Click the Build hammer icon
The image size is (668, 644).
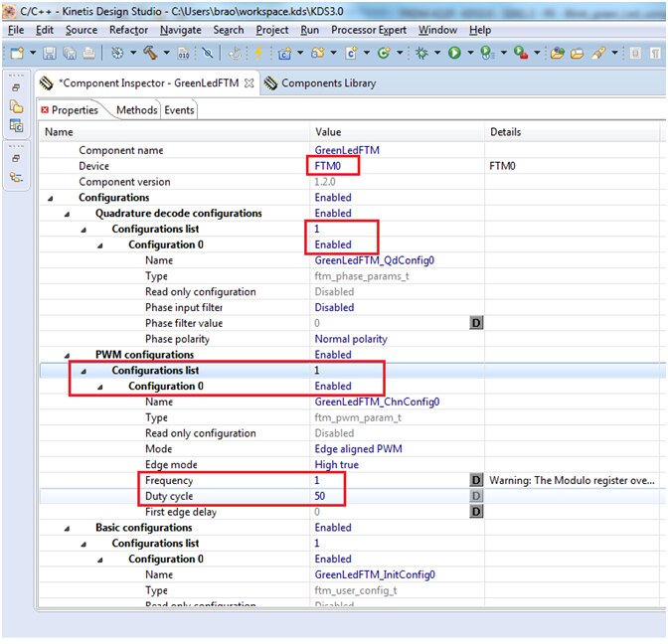tap(149, 53)
